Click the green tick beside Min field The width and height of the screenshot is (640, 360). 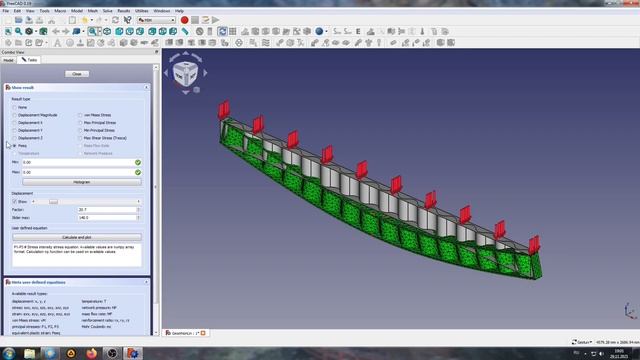(x=138, y=162)
